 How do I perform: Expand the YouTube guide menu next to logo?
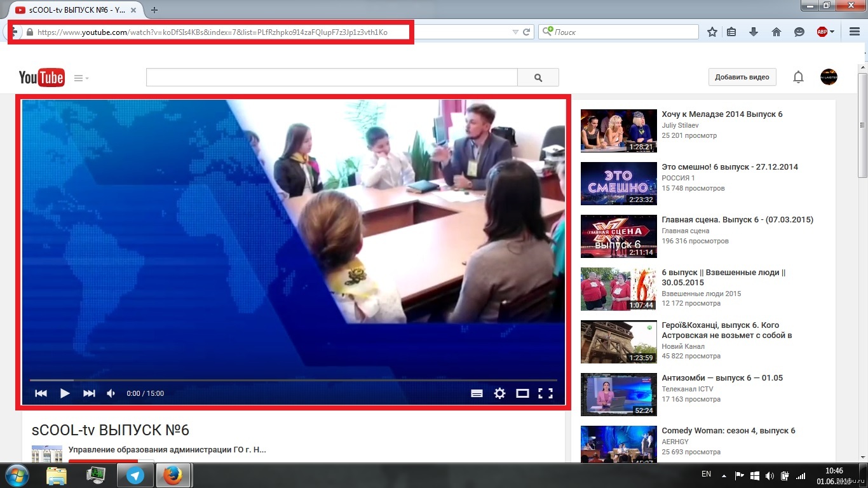(81, 78)
